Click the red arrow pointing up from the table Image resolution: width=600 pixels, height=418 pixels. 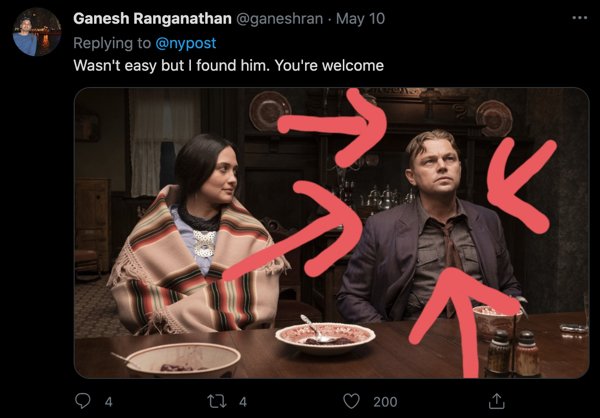click(x=472, y=318)
